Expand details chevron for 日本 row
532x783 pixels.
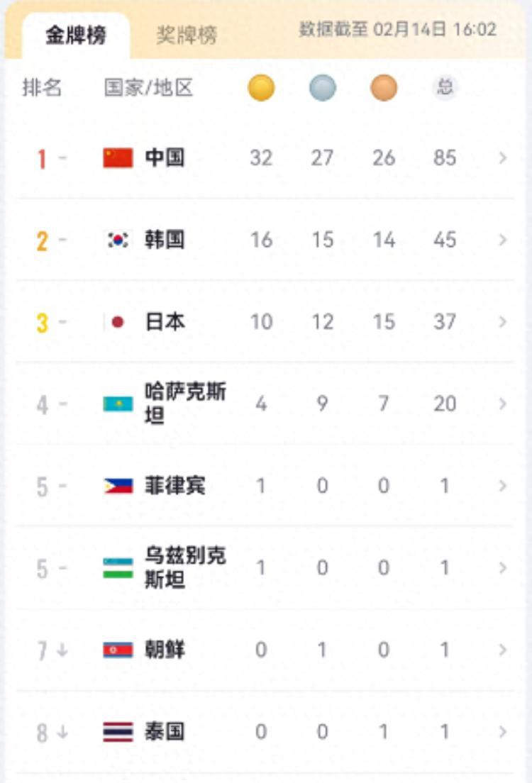click(x=502, y=321)
